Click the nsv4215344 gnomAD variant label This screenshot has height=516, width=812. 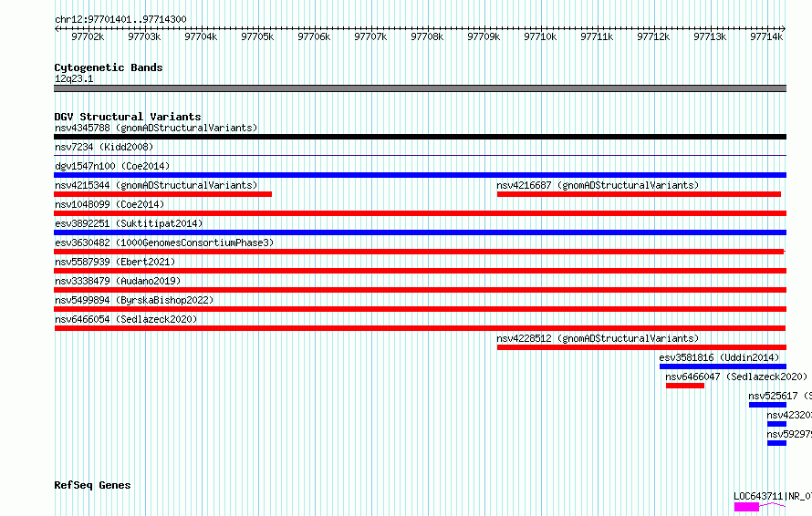tap(156, 185)
